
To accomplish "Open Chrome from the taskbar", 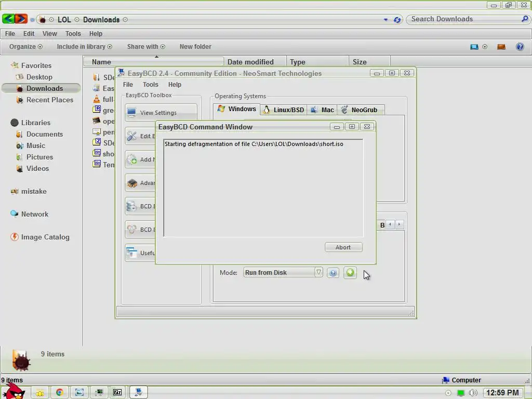I will 59,393.
